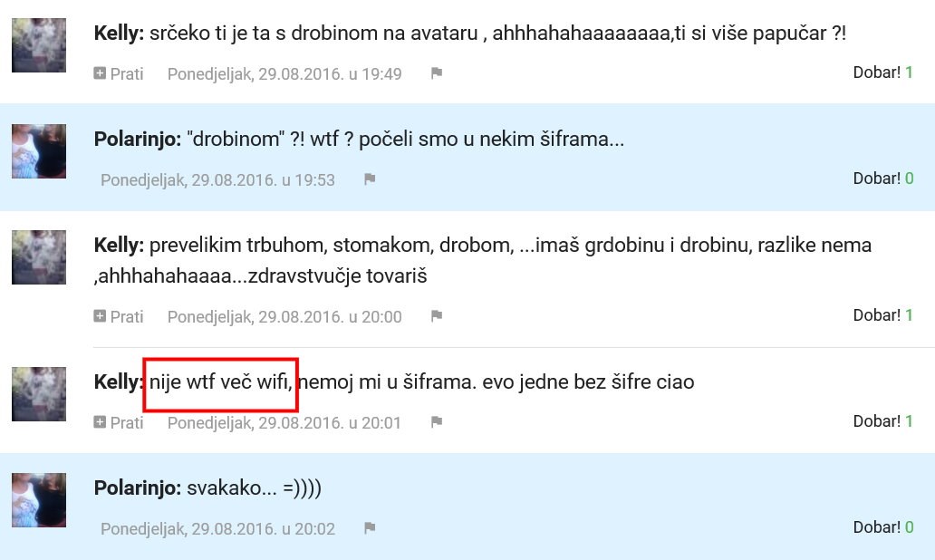Flag Kelly's comment posted at 19:49
The height and width of the screenshot is (560, 935).
(x=437, y=72)
